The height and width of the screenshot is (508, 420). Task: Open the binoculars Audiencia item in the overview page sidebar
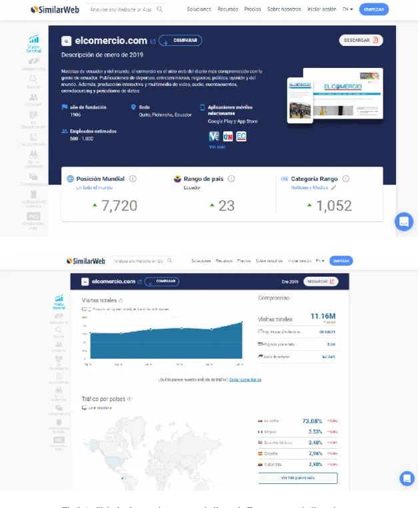coord(33,159)
